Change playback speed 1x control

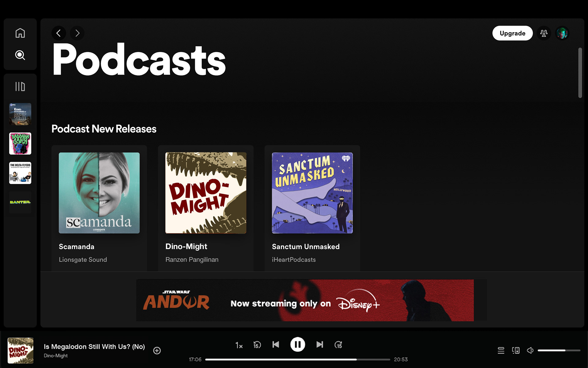point(239,345)
